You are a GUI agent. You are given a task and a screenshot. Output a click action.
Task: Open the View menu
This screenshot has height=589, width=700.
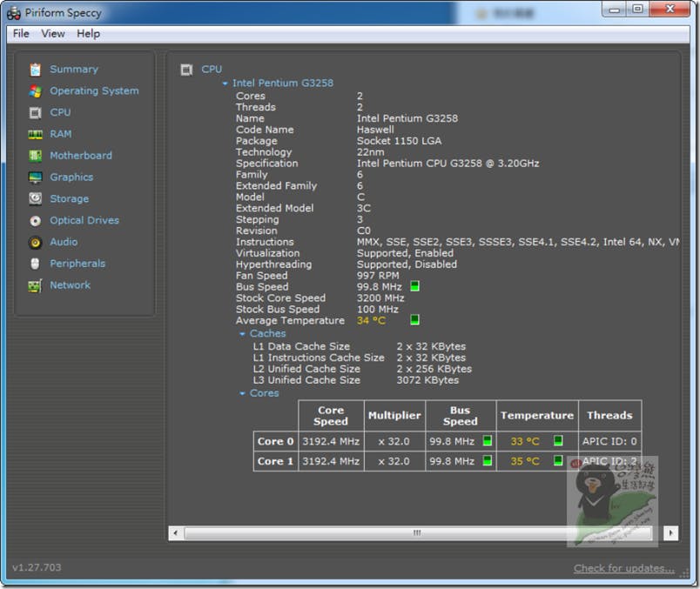[x=53, y=34]
